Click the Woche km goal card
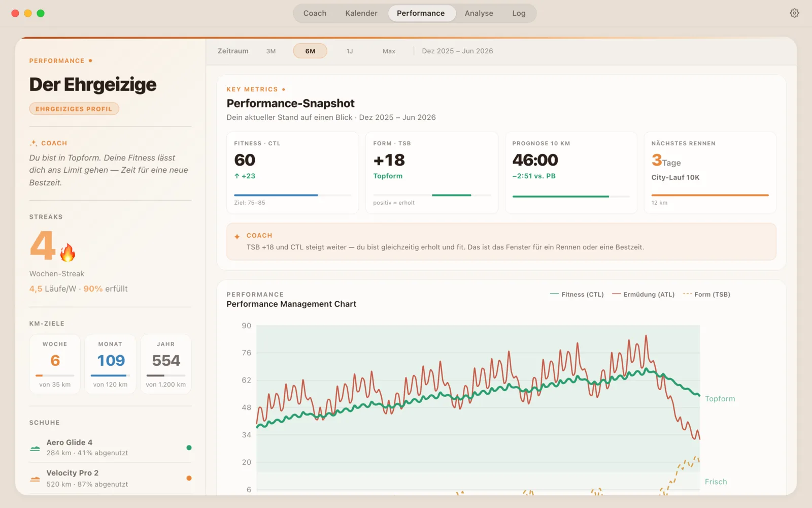 (55, 364)
